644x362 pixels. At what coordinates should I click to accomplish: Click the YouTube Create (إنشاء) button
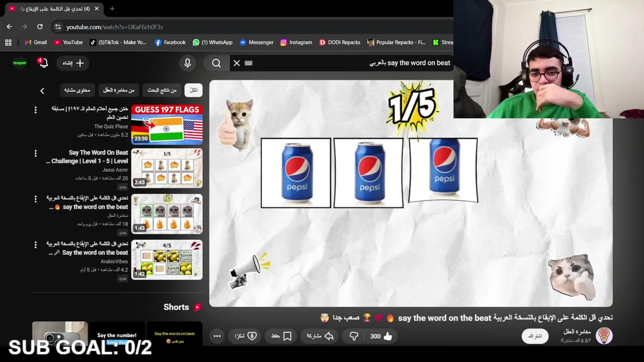(x=73, y=63)
